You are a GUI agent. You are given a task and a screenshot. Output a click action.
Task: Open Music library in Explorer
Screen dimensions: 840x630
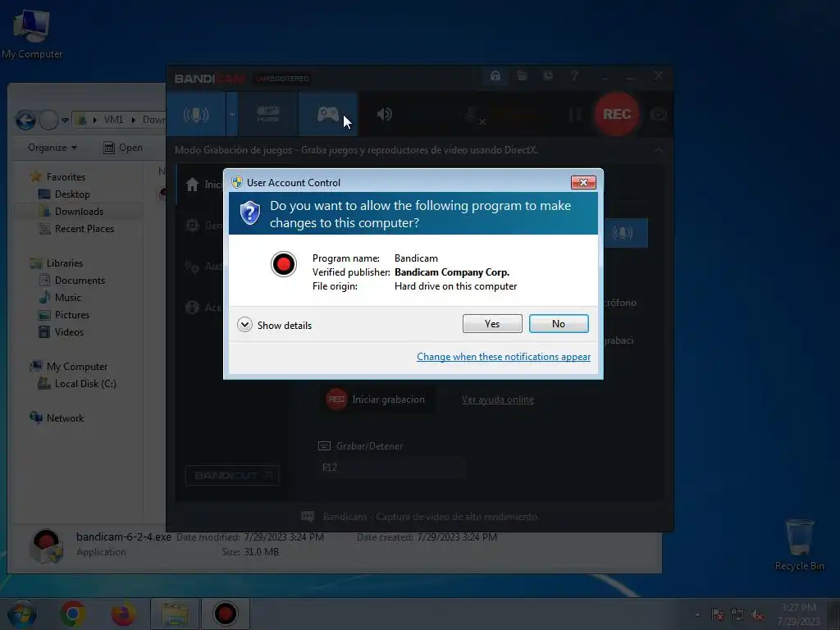[x=60, y=297]
